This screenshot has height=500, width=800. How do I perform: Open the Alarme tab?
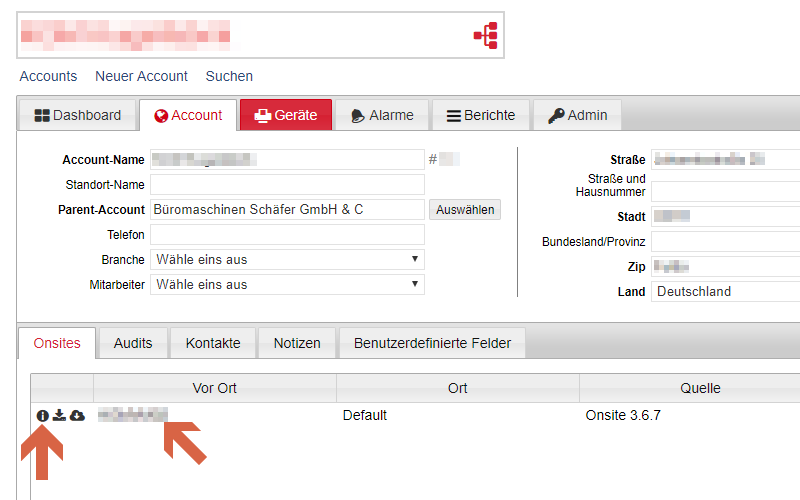click(381, 115)
